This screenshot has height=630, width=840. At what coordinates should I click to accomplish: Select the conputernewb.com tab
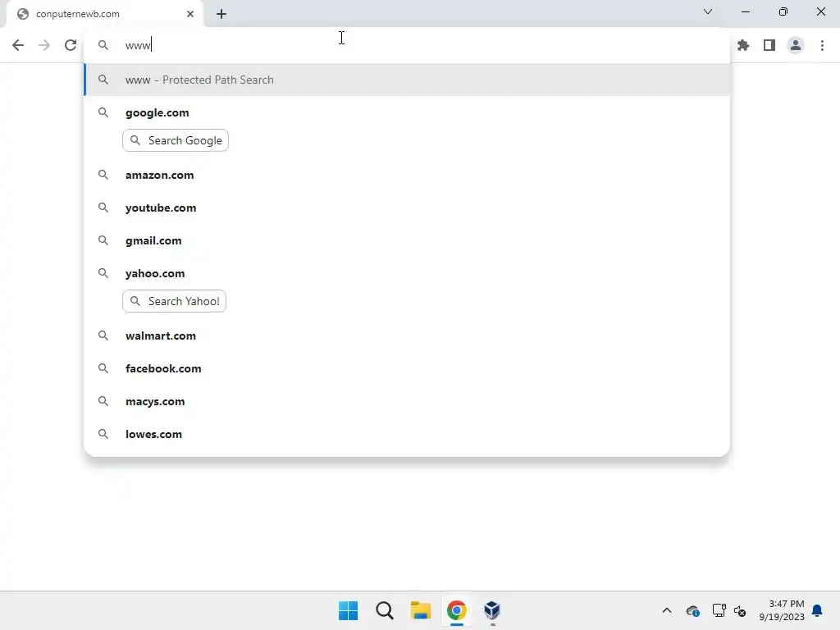pyautogui.click(x=105, y=14)
